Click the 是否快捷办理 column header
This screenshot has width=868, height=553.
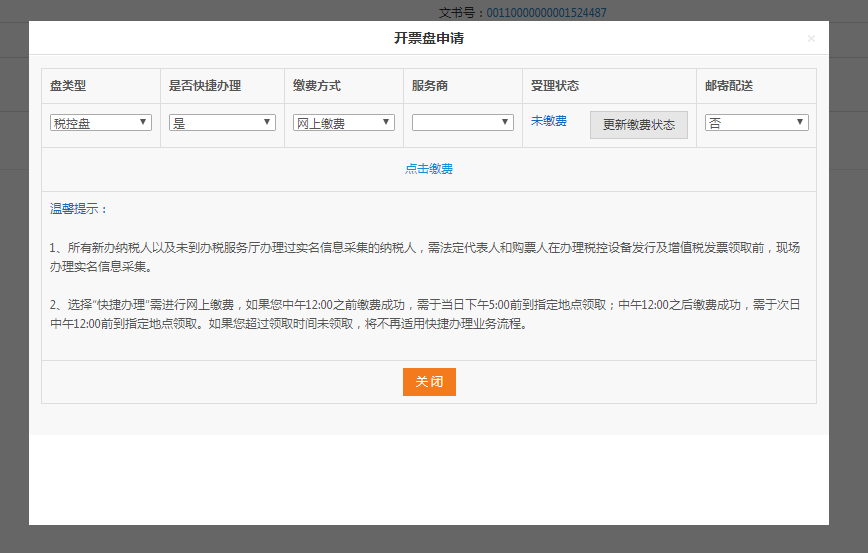click(x=205, y=86)
